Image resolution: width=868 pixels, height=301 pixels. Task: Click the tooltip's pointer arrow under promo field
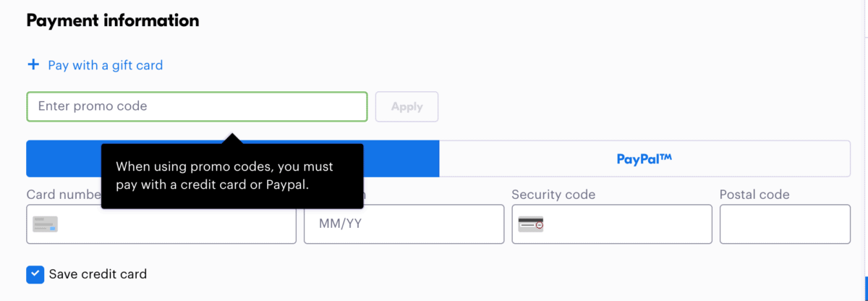tap(232, 138)
